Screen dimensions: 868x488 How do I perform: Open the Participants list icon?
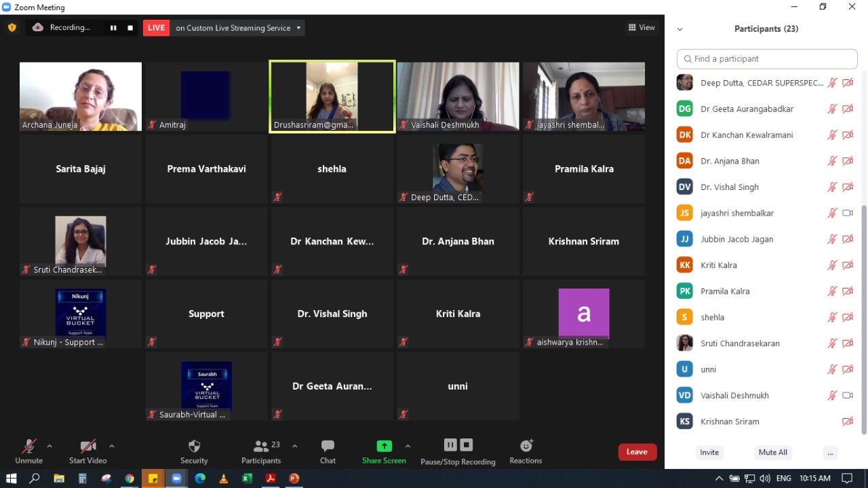coord(260,446)
